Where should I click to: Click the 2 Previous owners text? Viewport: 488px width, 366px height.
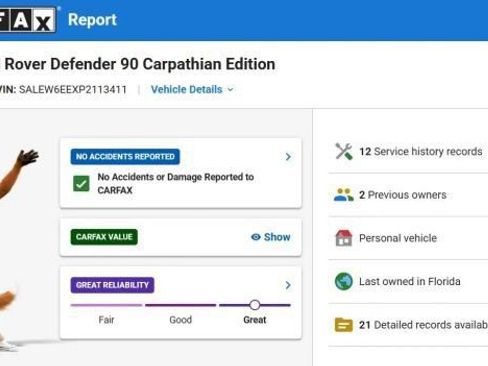click(x=403, y=195)
